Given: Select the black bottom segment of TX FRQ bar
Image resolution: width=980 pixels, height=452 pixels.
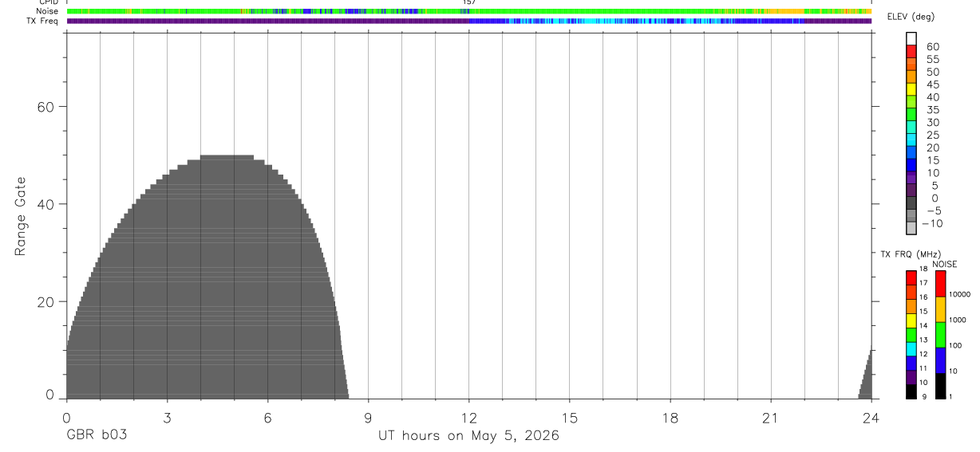Looking at the screenshot, I should [911, 391].
